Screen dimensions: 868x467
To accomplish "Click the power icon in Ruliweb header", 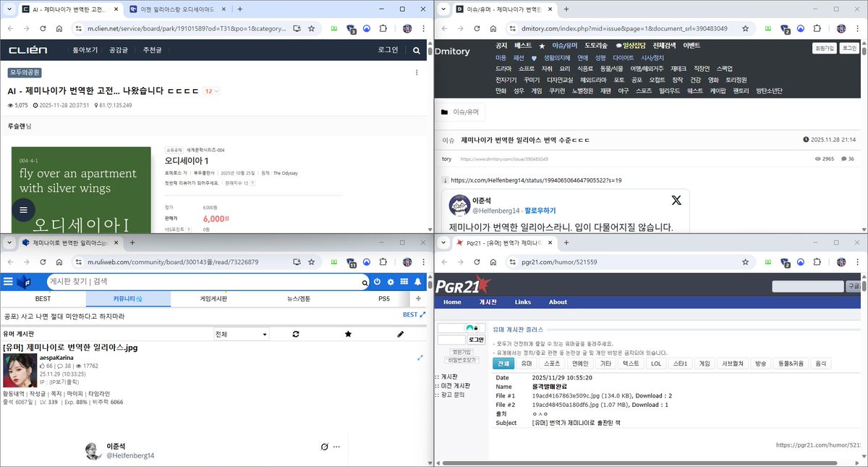I will [x=377, y=282].
